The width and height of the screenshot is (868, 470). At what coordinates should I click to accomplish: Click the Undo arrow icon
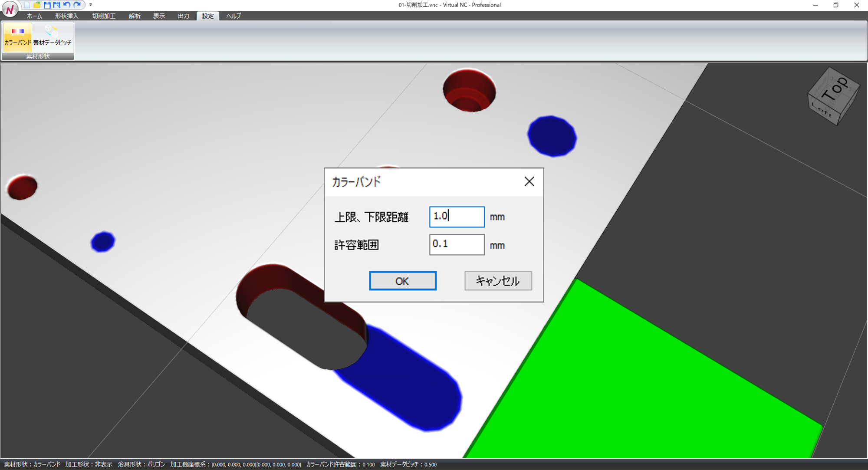tap(67, 5)
